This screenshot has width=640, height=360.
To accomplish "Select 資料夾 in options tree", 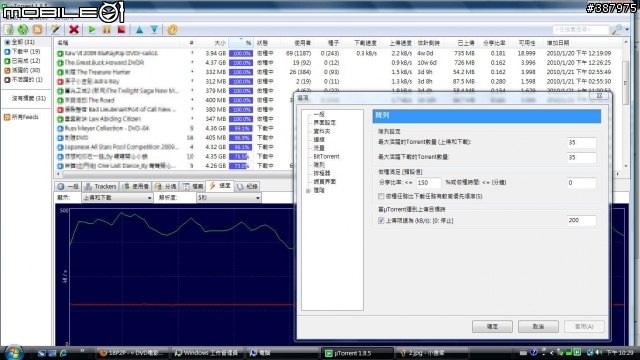I will (322, 131).
